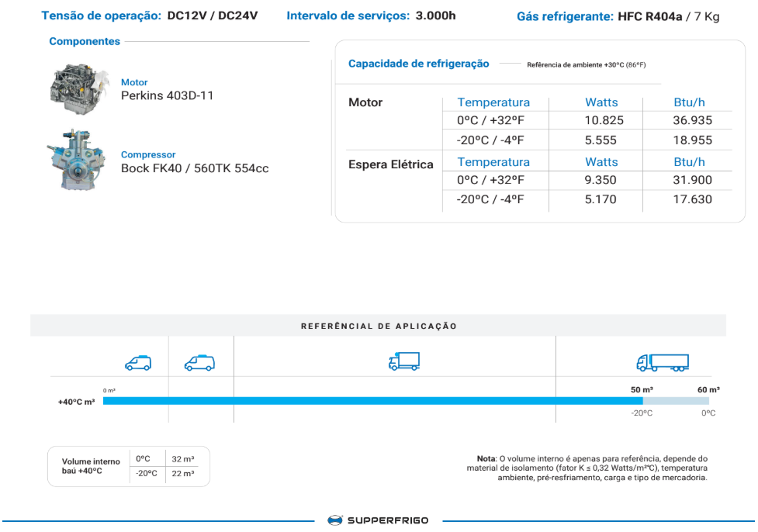The height and width of the screenshot is (532, 758).
Task: Expand the Componentes section
Action: pos(84,41)
